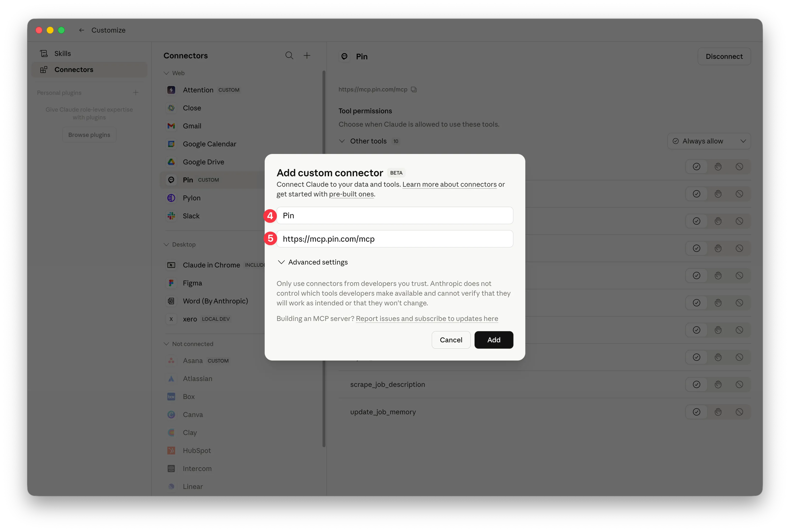Image resolution: width=790 pixels, height=532 pixels.
Task: Click the Google Calendar icon
Action: (x=171, y=144)
